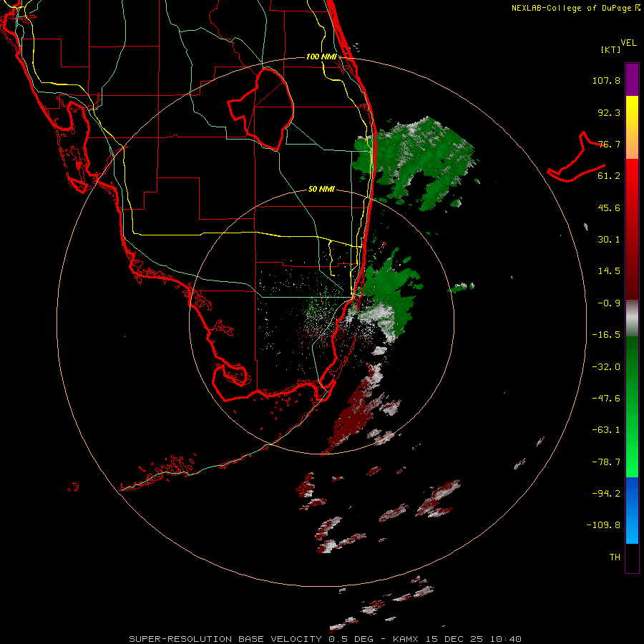Screen dimensions: 644x644
Task: Click the 50 NMI range ring label
Action: coord(321,190)
